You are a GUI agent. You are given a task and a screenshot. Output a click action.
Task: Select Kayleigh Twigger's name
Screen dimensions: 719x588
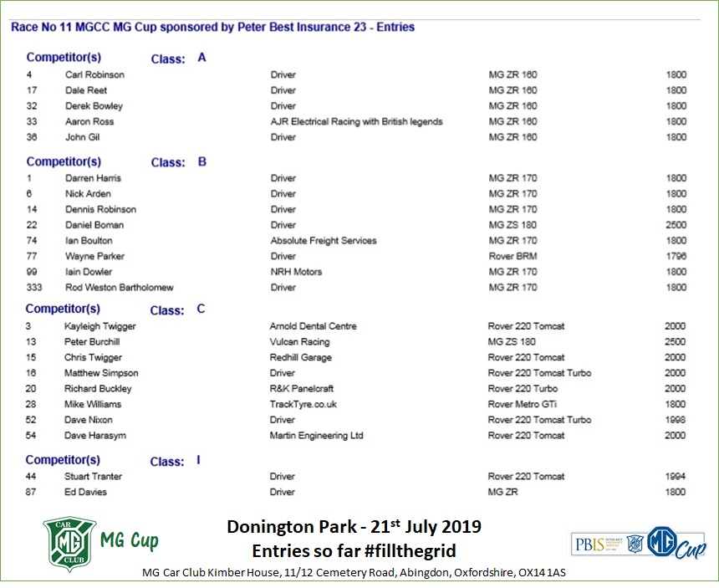[99, 326]
